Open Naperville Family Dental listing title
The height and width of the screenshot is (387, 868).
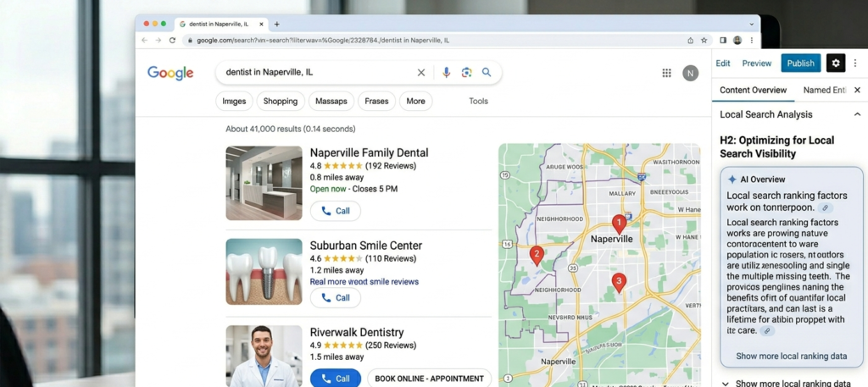(370, 152)
